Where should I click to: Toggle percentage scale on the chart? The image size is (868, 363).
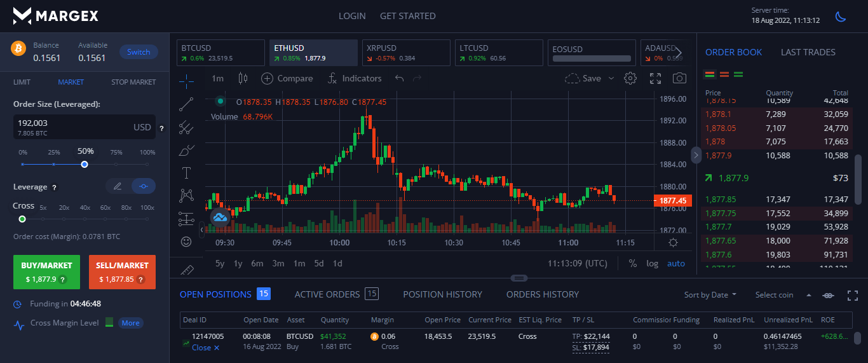(633, 263)
